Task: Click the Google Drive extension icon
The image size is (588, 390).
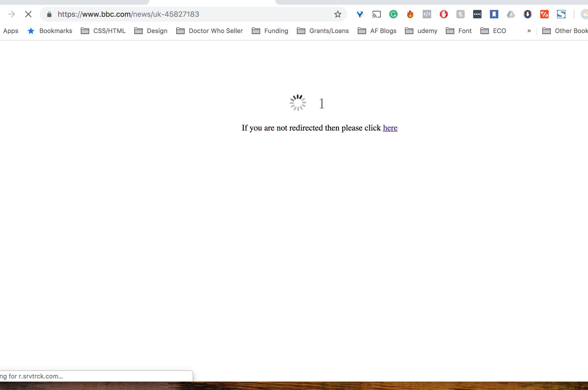Action: [x=511, y=14]
